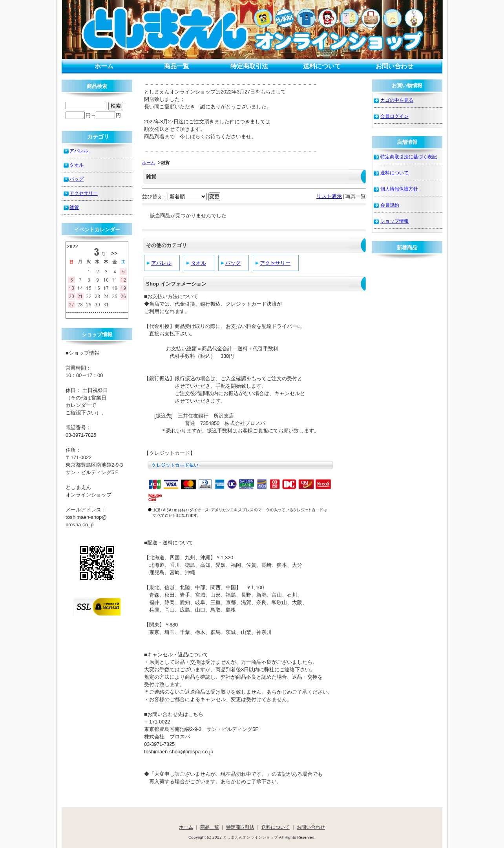
Task: Open the カゴの中を見る cart link
Action: pos(396,100)
